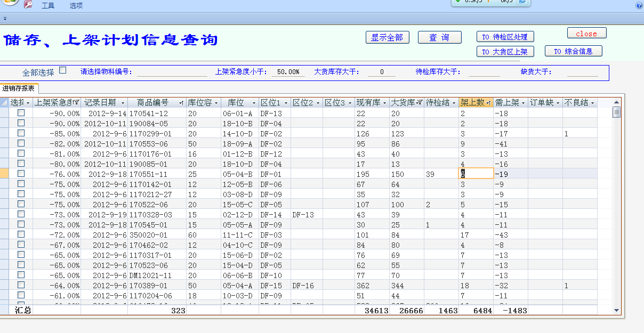This screenshot has height=333, width=644.
Task: Open the 记录日期 column dropdown arrow
Action: tap(123, 103)
